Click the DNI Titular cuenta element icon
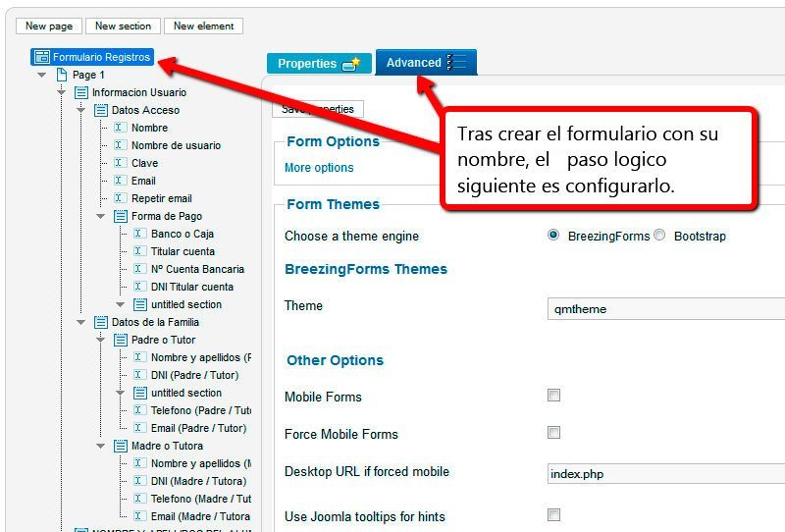 (x=139, y=287)
